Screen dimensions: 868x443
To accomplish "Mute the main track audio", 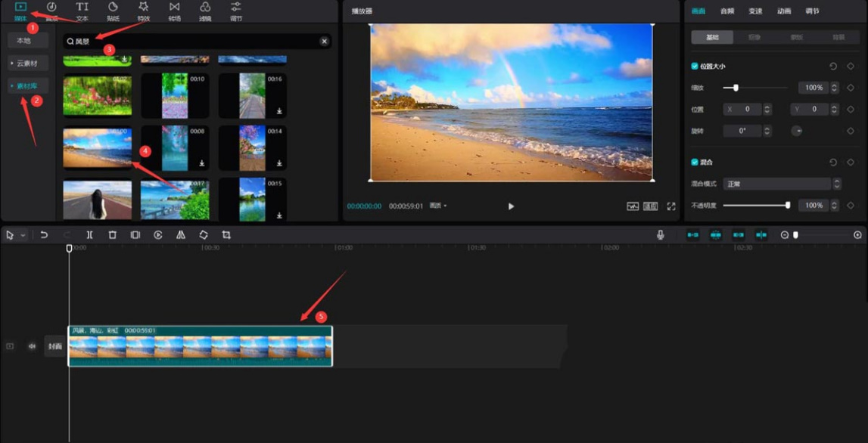I will (x=32, y=346).
